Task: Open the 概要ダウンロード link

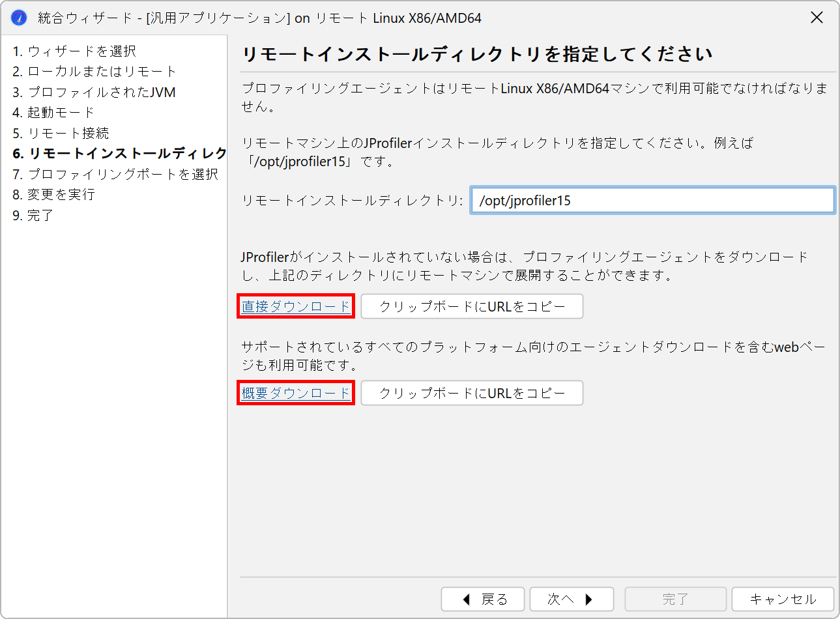Action: tap(296, 393)
